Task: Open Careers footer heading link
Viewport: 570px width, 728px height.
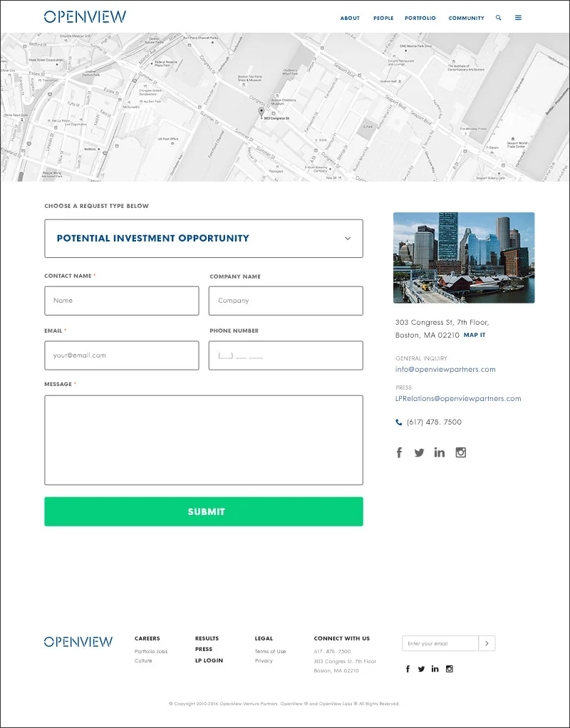Action: point(147,638)
